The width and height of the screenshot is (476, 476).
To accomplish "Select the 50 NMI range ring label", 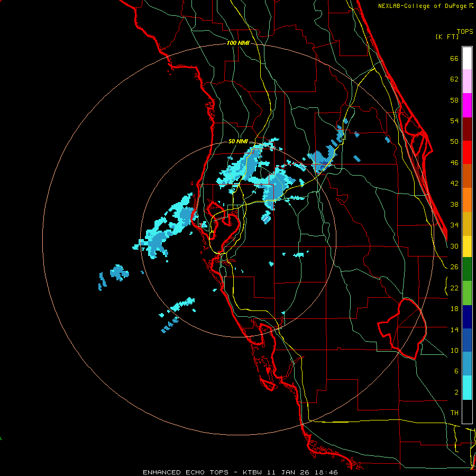I will 238,141.
